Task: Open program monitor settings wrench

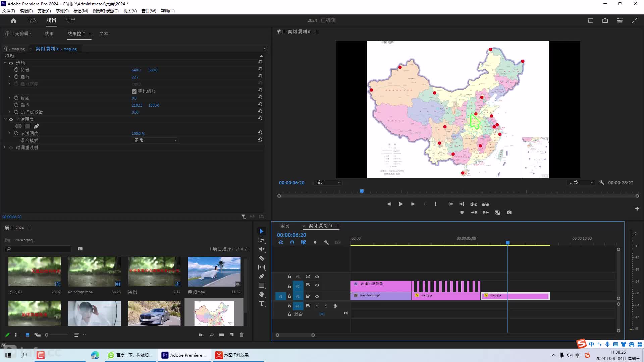Action: (x=602, y=183)
